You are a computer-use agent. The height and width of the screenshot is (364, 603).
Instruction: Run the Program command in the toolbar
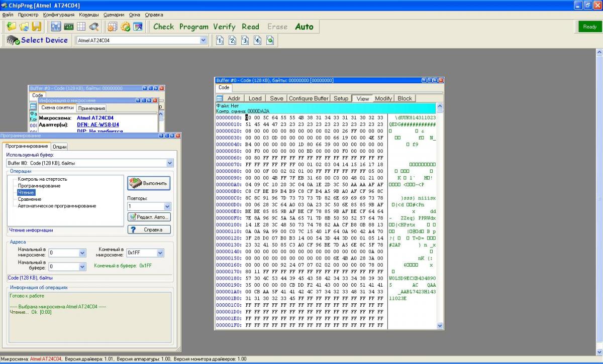pos(193,27)
